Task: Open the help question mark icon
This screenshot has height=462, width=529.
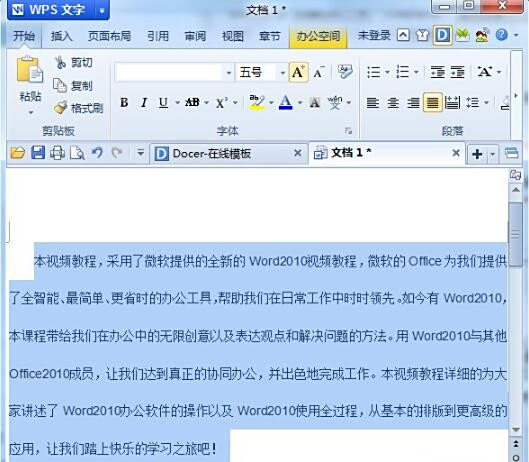Action: pos(502,35)
